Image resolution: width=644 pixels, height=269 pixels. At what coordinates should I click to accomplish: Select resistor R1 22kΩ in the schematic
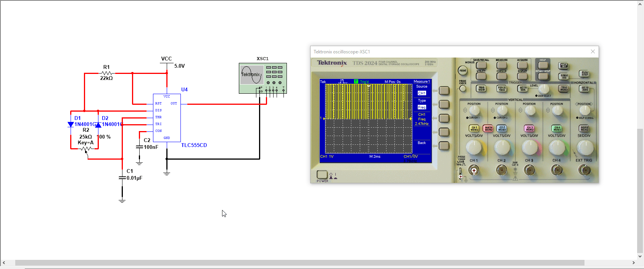coord(107,73)
